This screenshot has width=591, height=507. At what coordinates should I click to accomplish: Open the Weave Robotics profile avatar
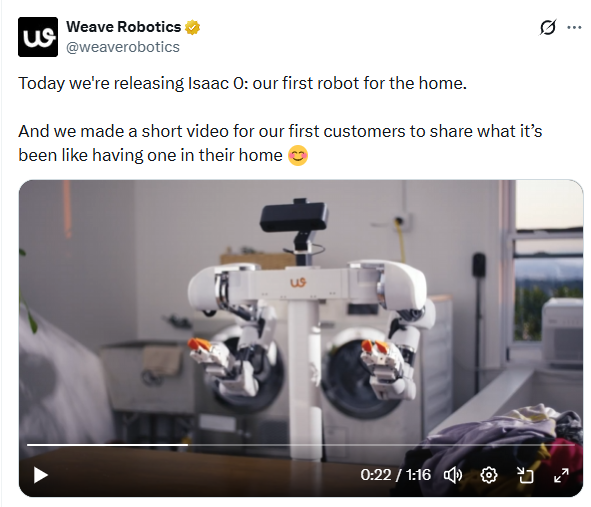pyautogui.click(x=38, y=37)
